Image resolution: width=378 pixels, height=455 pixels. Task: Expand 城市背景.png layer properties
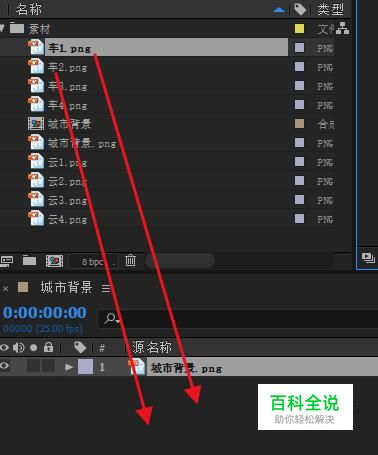69,367
